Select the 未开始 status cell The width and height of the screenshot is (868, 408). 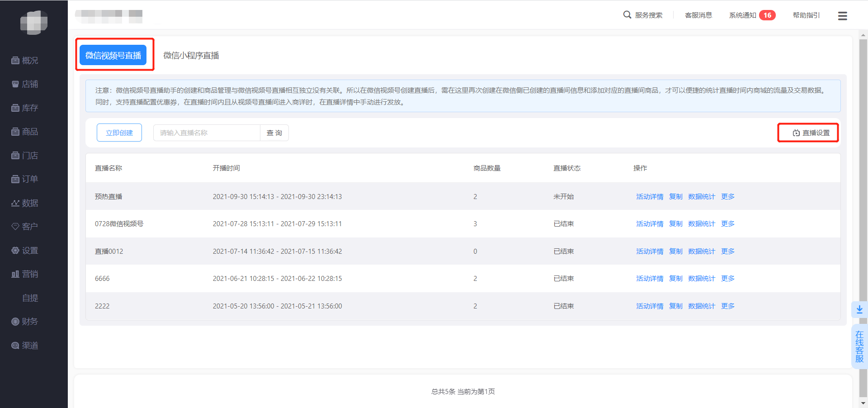[x=564, y=197]
